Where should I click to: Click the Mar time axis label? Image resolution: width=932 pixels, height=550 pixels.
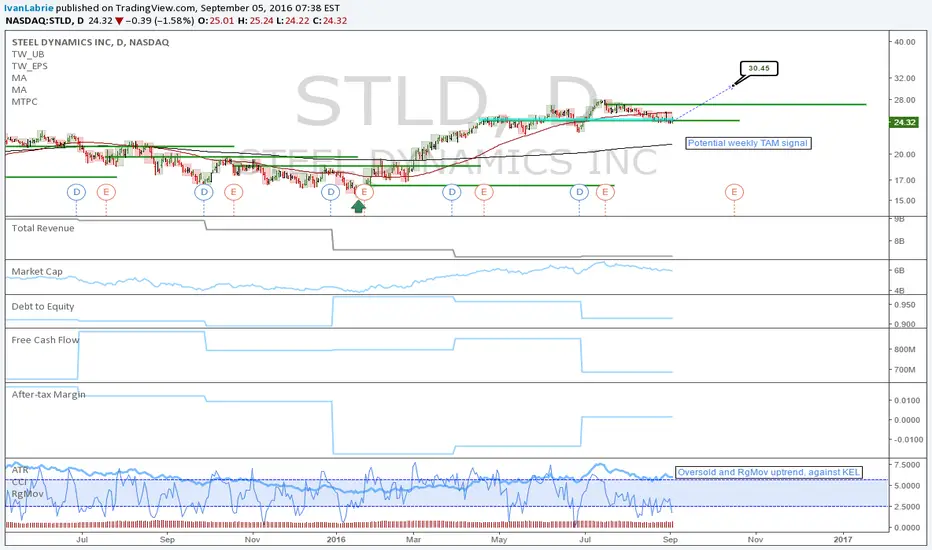point(413,540)
